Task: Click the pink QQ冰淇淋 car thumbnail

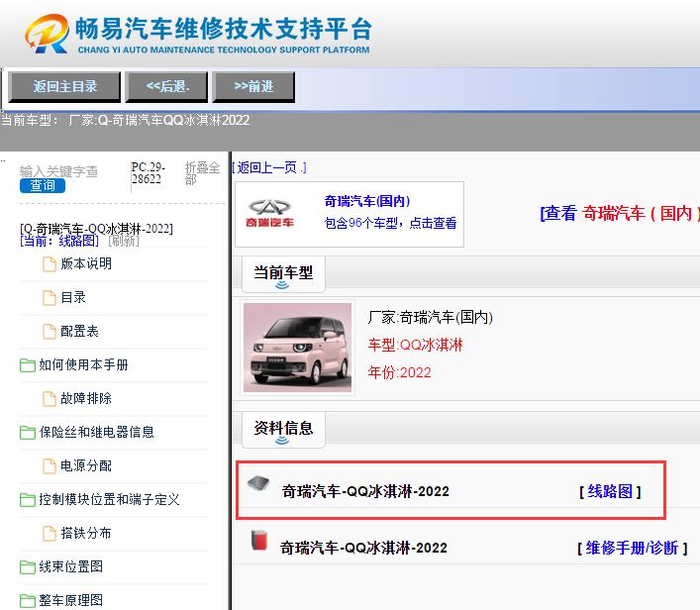Action: (x=297, y=348)
